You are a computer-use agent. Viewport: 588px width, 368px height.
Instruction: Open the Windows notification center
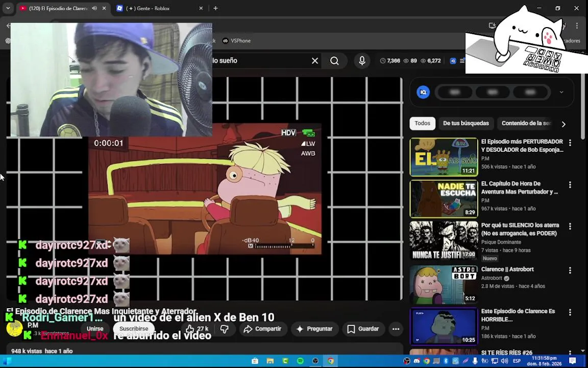pos(572,361)
